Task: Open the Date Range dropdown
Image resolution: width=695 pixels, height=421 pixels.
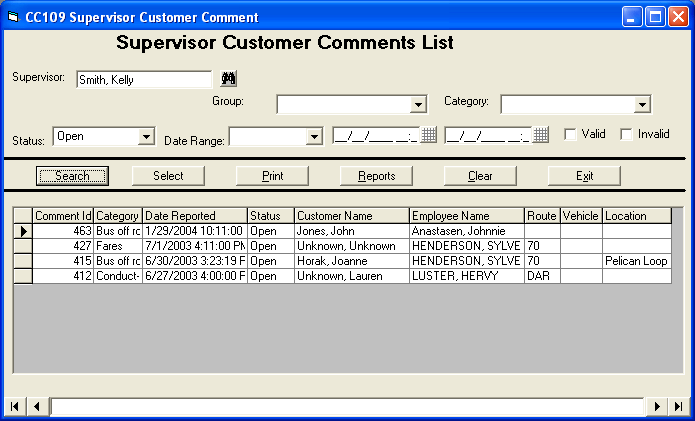Action: click(x=314, y=137)
